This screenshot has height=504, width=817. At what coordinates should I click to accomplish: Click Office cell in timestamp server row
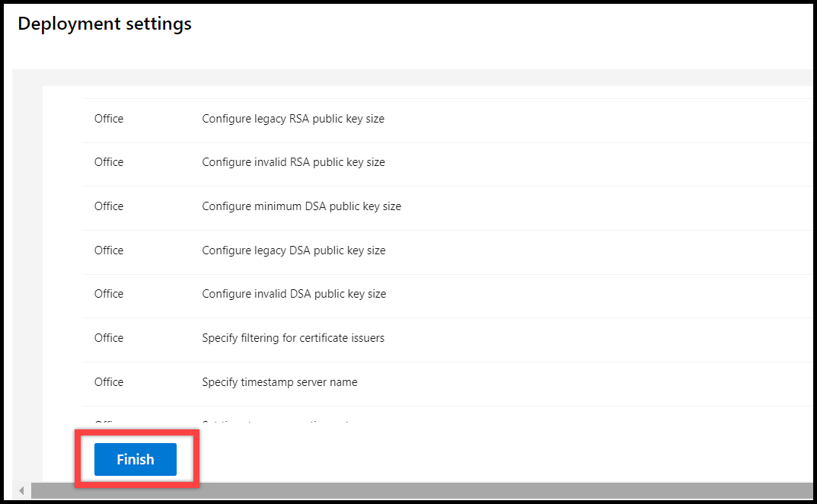tap(109, 382)
